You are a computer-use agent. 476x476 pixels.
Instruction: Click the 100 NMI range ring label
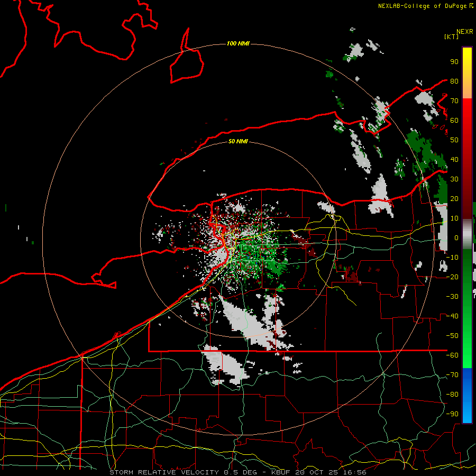[x=238, y=43]
